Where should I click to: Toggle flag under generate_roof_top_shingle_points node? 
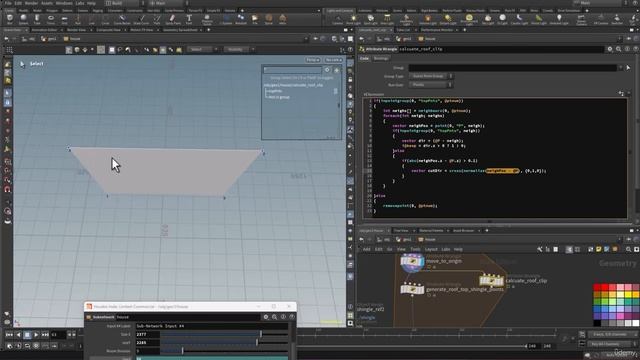click(x=434, y=295)
